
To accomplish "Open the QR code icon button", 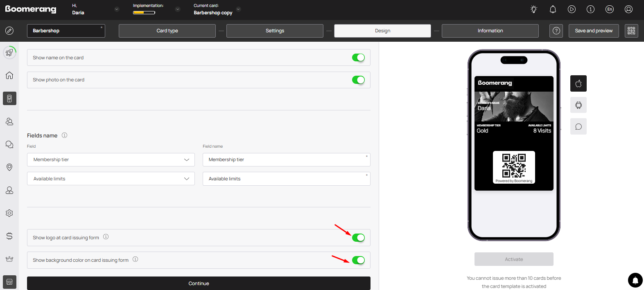I will [631, 31].
